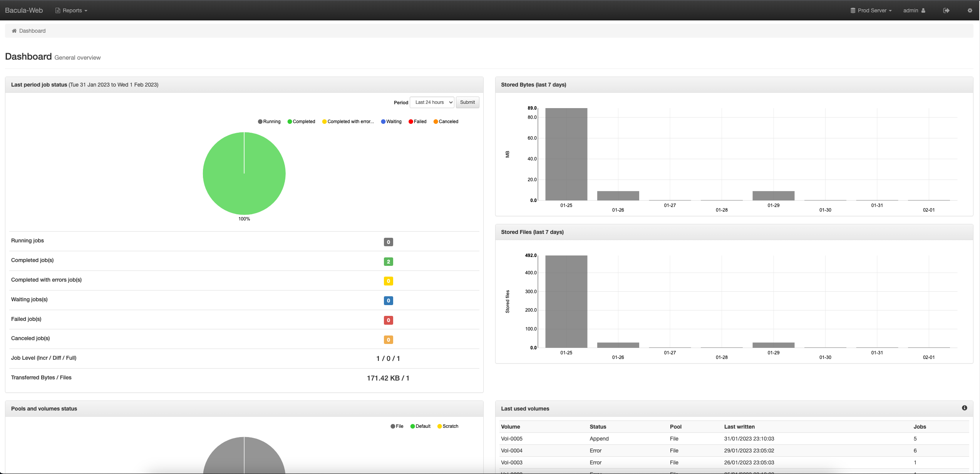
Task: Click the Bacula-Web brand link
Action: pyautogui.click(x=24, y=10)
